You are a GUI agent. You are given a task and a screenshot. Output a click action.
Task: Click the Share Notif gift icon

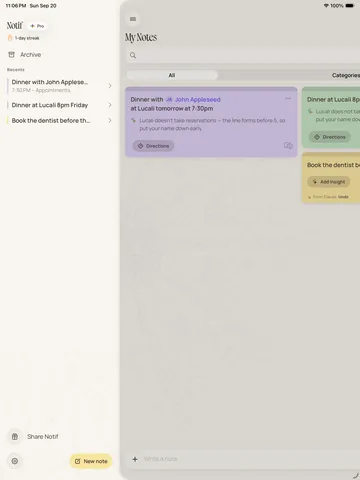pos(15,437)
